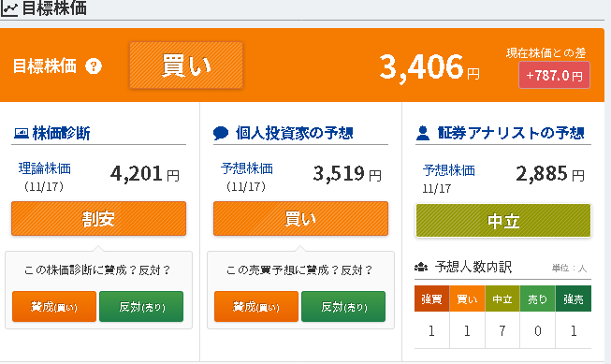Select the 強買 column header cell
Screen dimensions: 611x364
(x=431, y=298)
